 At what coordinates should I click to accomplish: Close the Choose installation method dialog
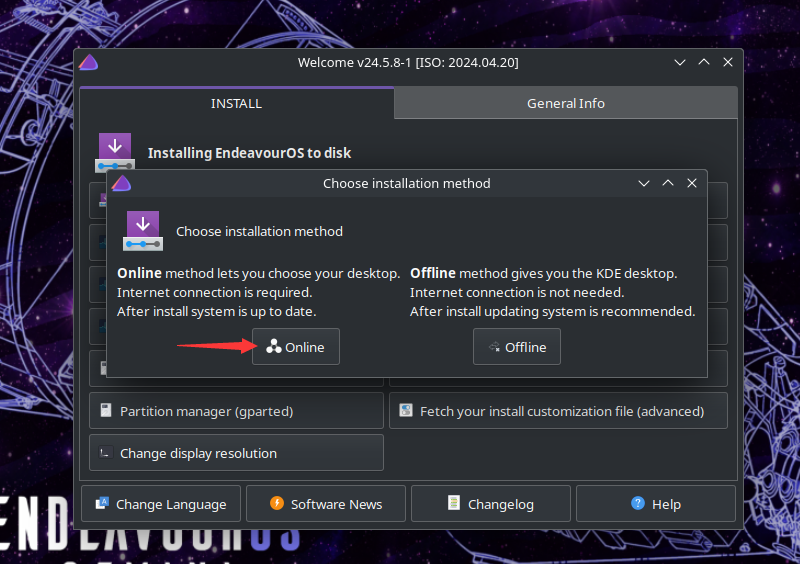[692, 183]
